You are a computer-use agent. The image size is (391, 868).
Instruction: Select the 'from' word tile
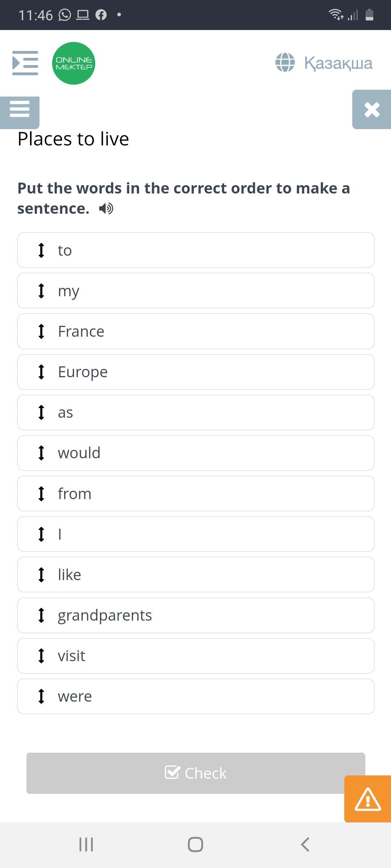click(x=195, y=494)
